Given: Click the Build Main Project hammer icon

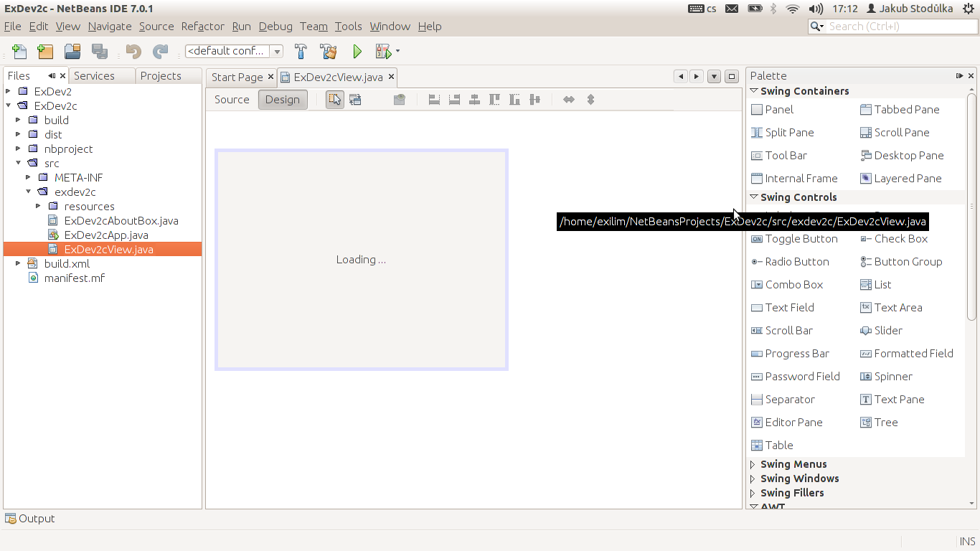Looking at the screenshot, I should pos(301,52).
